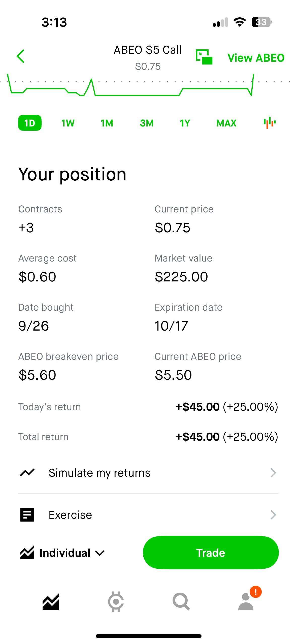Open the search magnifier tab
The image size is (297, 644).
coord(181,602)
